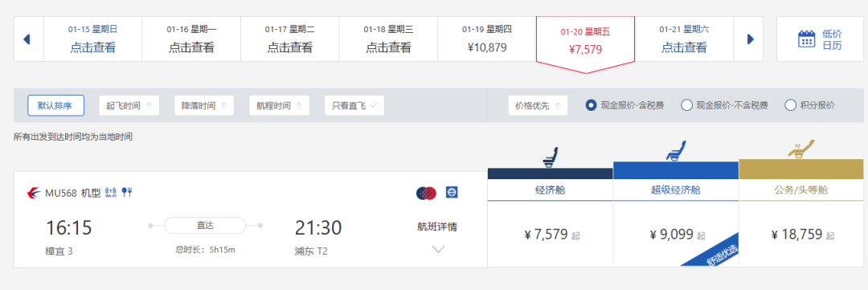Screen dimensions: 868x290
Task: Click the red-blue airline alliance logo
Action: coord(426,193)
